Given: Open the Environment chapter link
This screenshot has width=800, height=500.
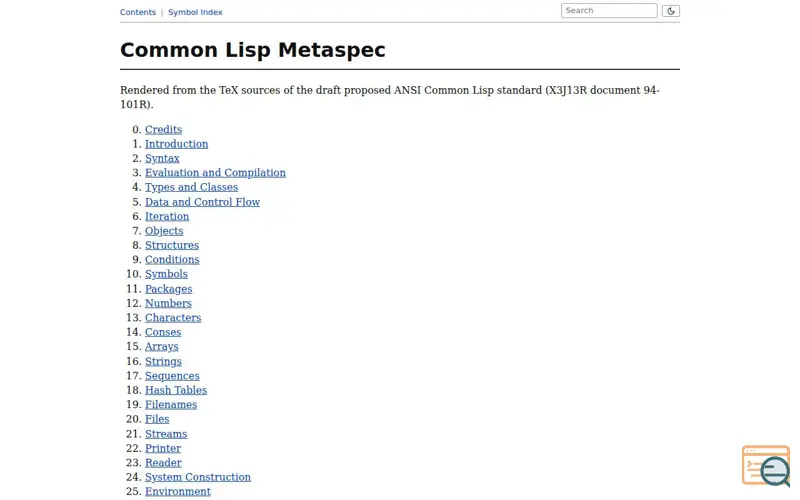Looking at the screenshot, I should point(178,491).
